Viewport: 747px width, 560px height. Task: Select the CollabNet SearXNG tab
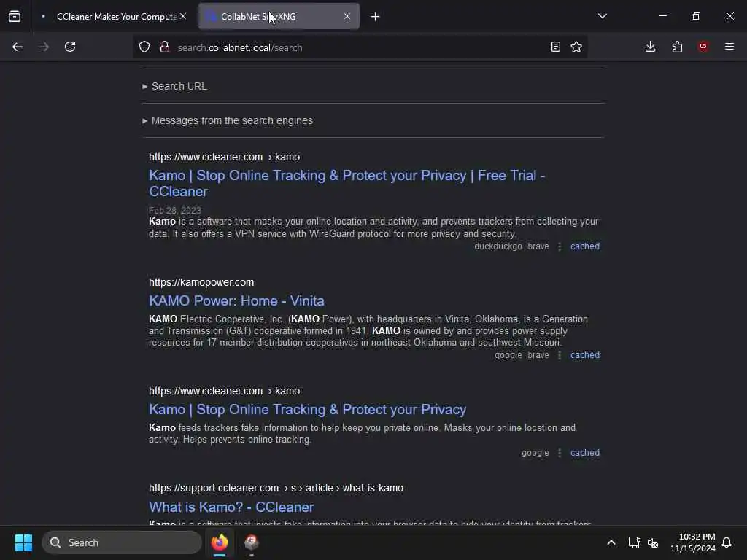pos(279,17)
